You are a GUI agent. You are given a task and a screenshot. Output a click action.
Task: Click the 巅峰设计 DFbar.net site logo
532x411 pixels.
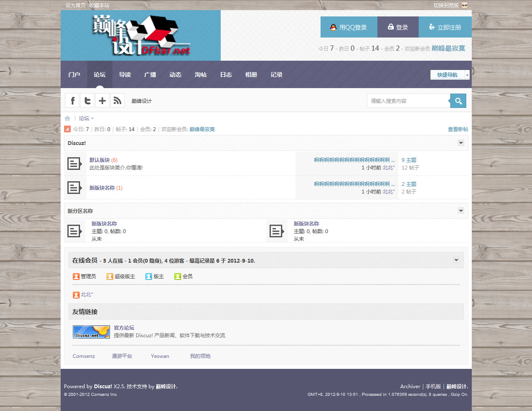tap(141, 35)
